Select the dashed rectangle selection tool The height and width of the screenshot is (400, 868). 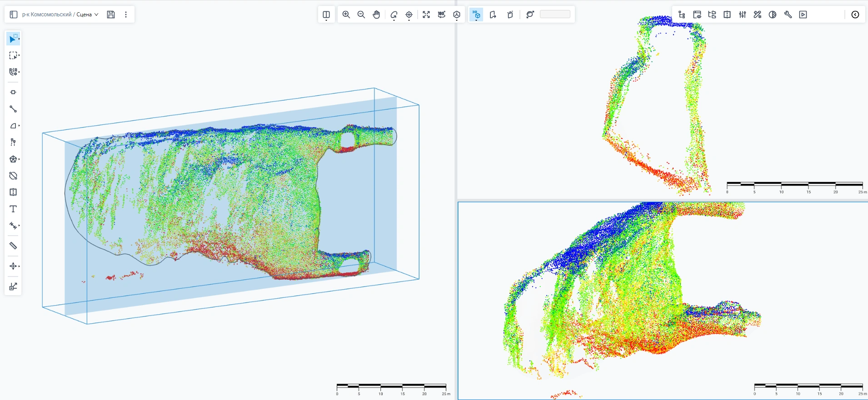[x=14, y=55]
